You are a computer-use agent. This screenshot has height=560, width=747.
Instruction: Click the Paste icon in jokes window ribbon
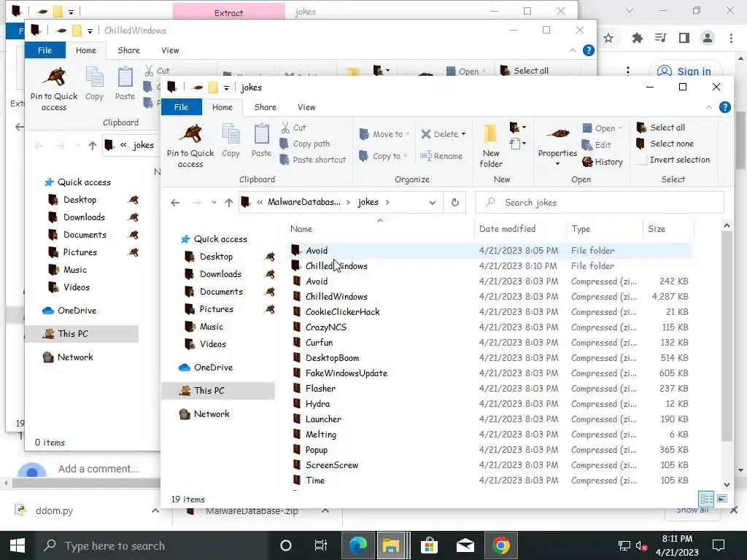pyautogui.click(x=261, y=141)
